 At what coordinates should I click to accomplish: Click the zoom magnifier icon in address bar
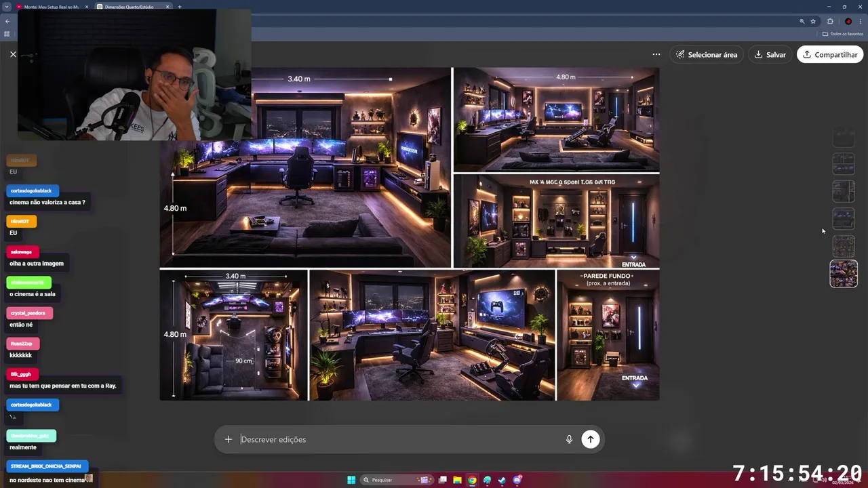(x=802, y=21)
